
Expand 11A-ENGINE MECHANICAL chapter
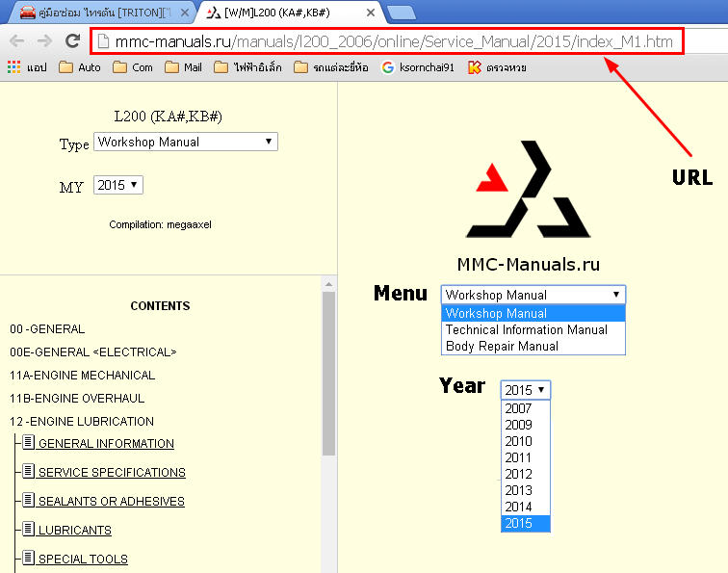[82, 376]
